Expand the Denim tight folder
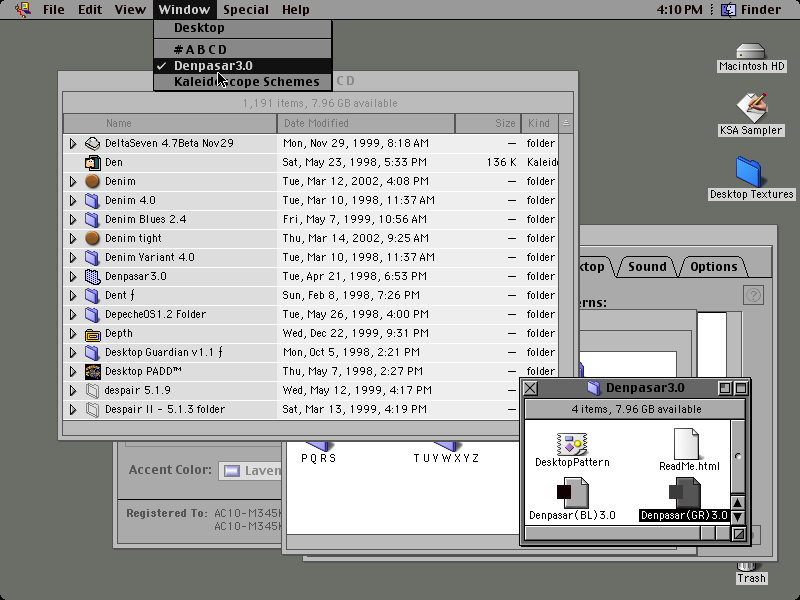Screen dimensions: 800x600 pos(73,238)
